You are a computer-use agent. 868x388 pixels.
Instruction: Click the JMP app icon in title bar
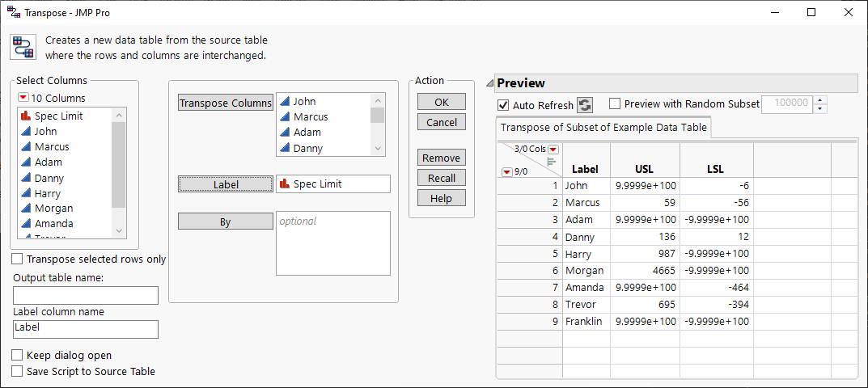[13, 12]
